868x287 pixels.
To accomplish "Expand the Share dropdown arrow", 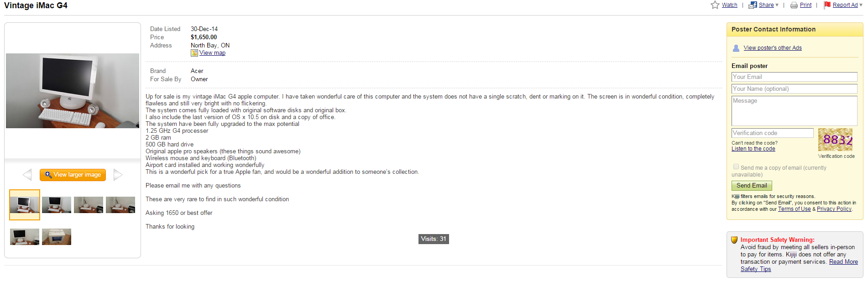I will pyautogui.click(x=777, y=5).
